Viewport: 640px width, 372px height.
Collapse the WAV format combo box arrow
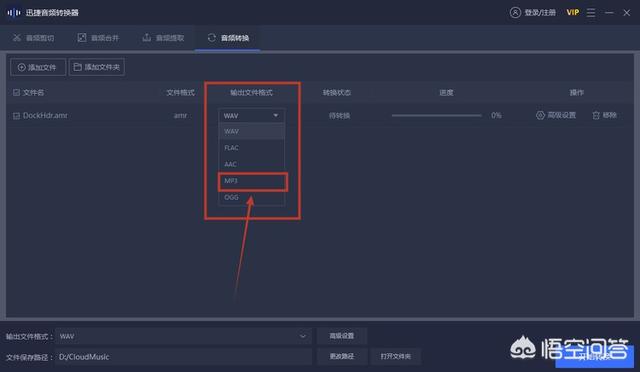click(x=276, y=116)
